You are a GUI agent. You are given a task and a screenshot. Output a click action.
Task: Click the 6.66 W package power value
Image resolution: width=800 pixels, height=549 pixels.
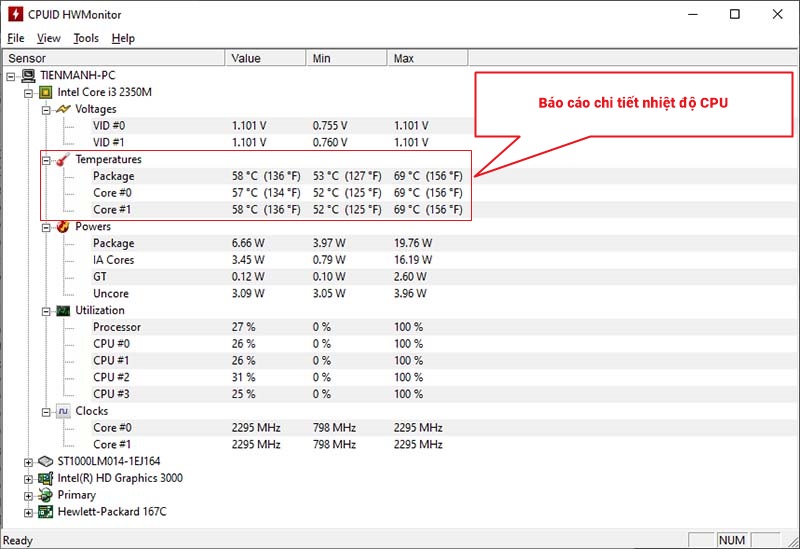[x=248, y=243]
